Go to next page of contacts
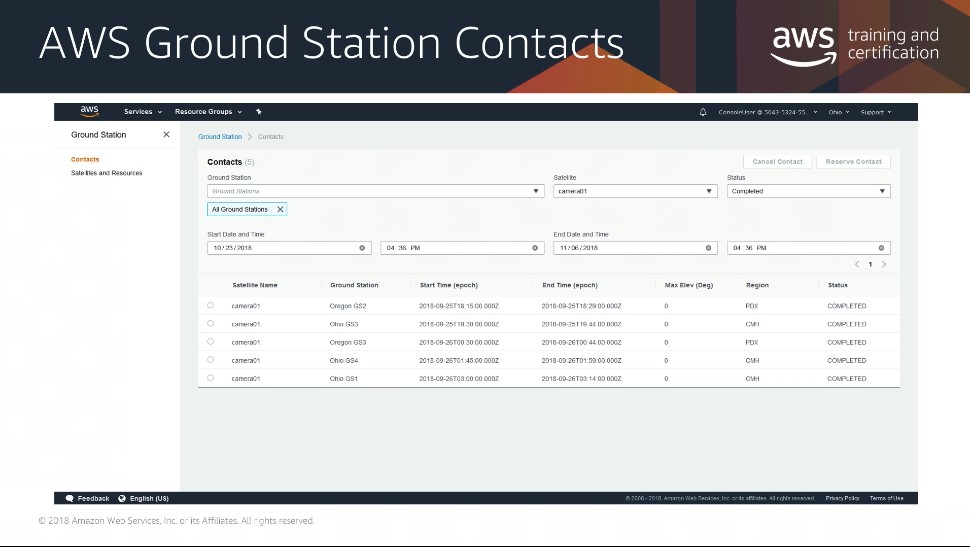 point(884,264)
